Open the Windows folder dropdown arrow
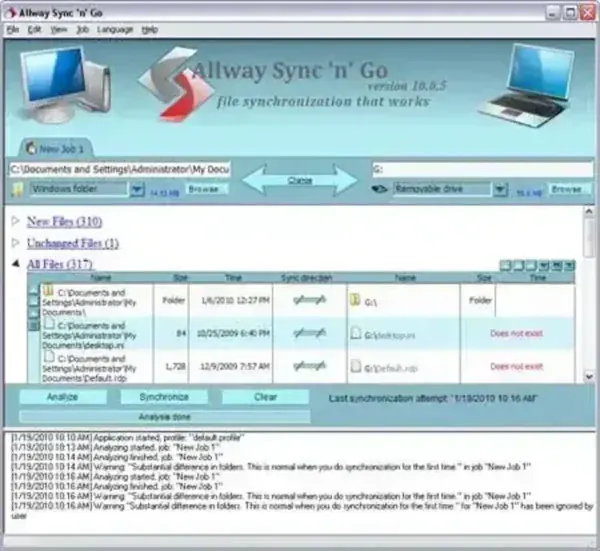 [x=137, y=189]
